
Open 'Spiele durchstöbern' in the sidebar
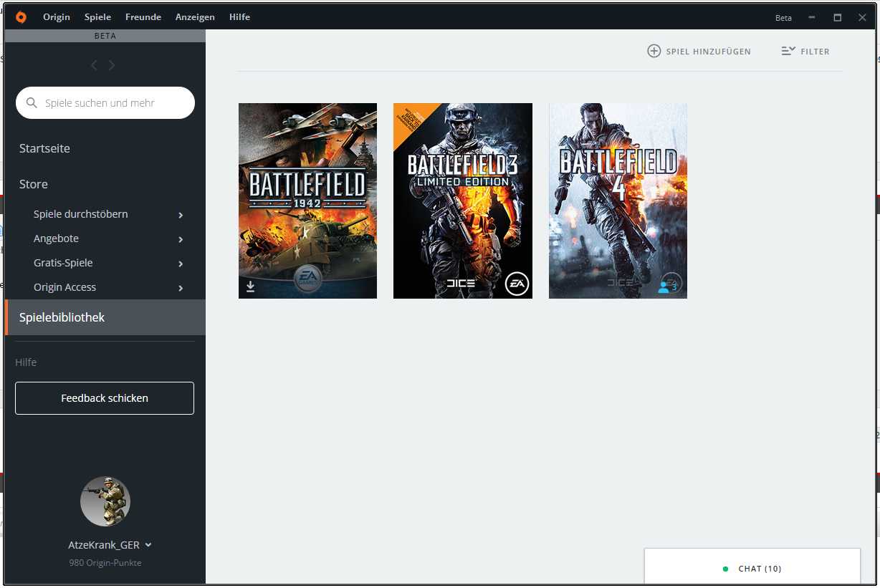click(81, 214)
